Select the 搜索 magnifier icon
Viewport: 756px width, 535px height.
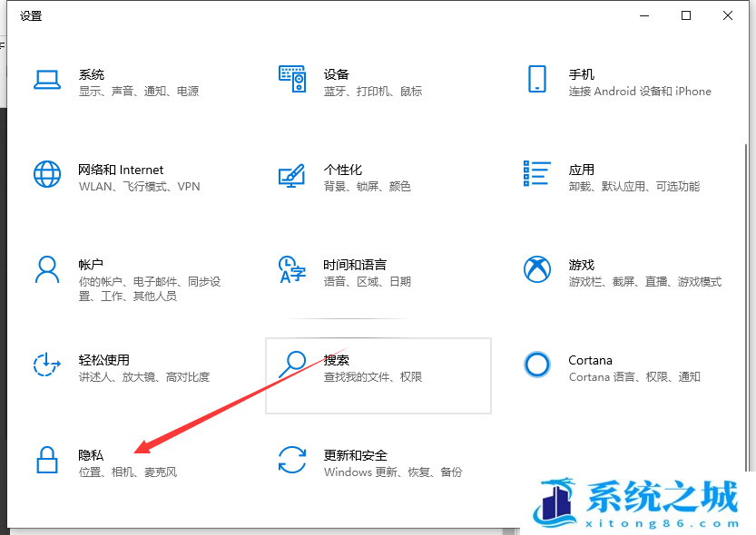pos(292,365)
